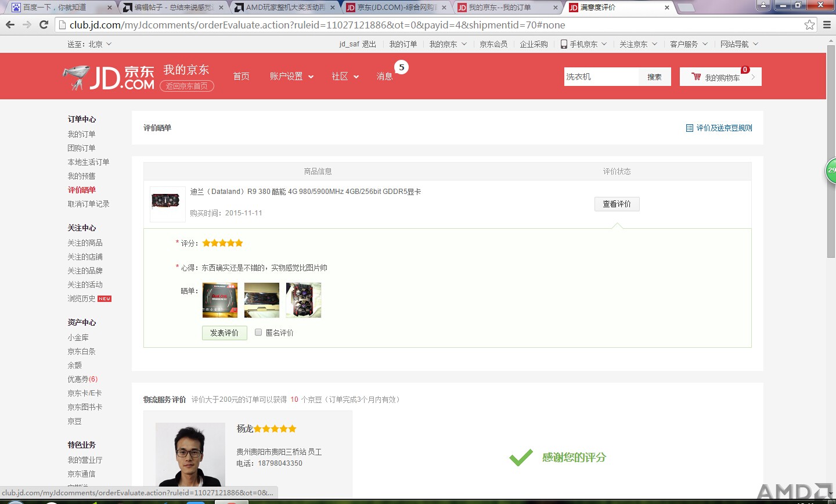Screen dimensions: 836x504
Task: Open 我的预售 in the sidebar
Action: 81,176
